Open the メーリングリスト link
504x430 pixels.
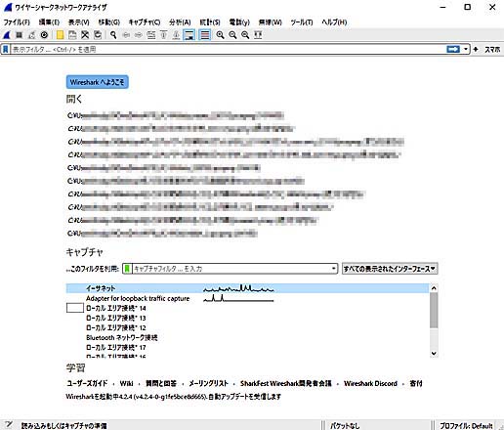(209, 383)
